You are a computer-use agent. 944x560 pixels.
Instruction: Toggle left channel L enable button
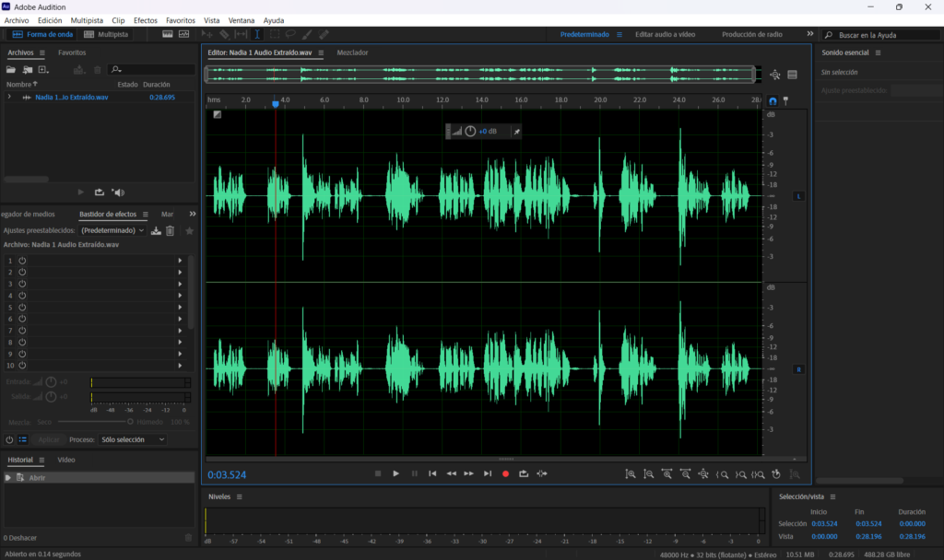[799, 196]
